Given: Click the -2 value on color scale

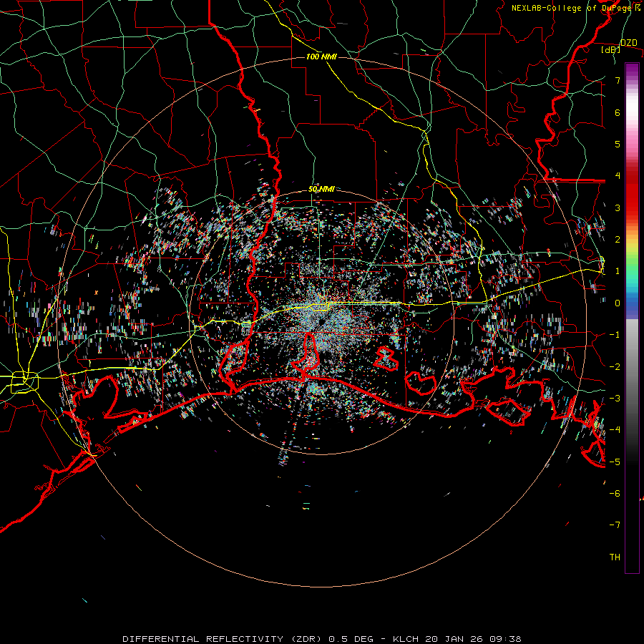Looking at the screenshot, I should [x=615, y=366].
